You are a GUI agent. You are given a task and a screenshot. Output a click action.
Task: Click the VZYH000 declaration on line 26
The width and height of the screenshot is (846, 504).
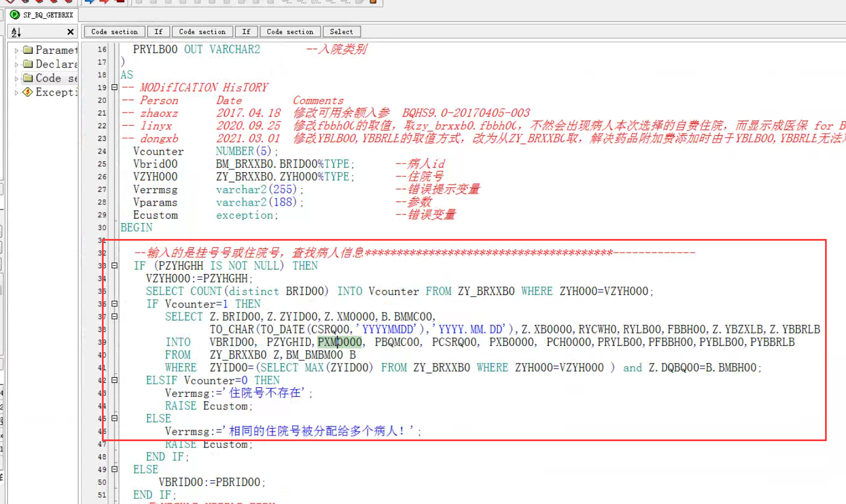click(155, 177)
